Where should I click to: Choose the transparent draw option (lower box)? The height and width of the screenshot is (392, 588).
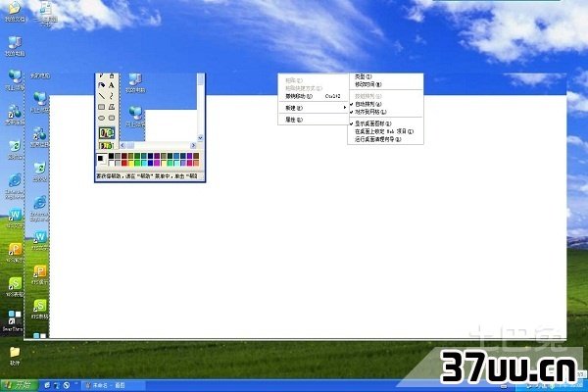point(107,146)
